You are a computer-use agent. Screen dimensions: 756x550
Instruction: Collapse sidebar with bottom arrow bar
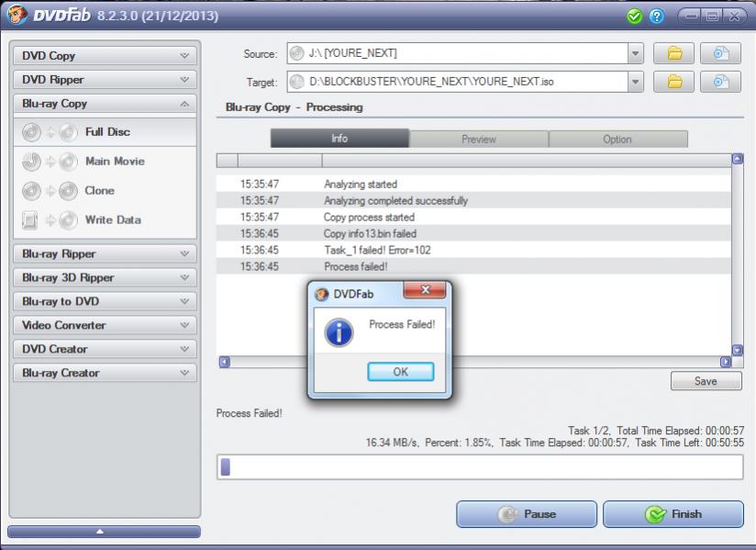(x=104, y=532)
